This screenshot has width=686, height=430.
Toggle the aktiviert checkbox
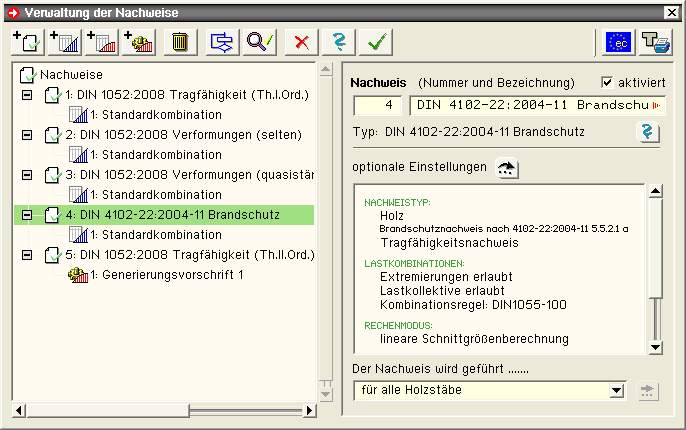click(608, 82)
